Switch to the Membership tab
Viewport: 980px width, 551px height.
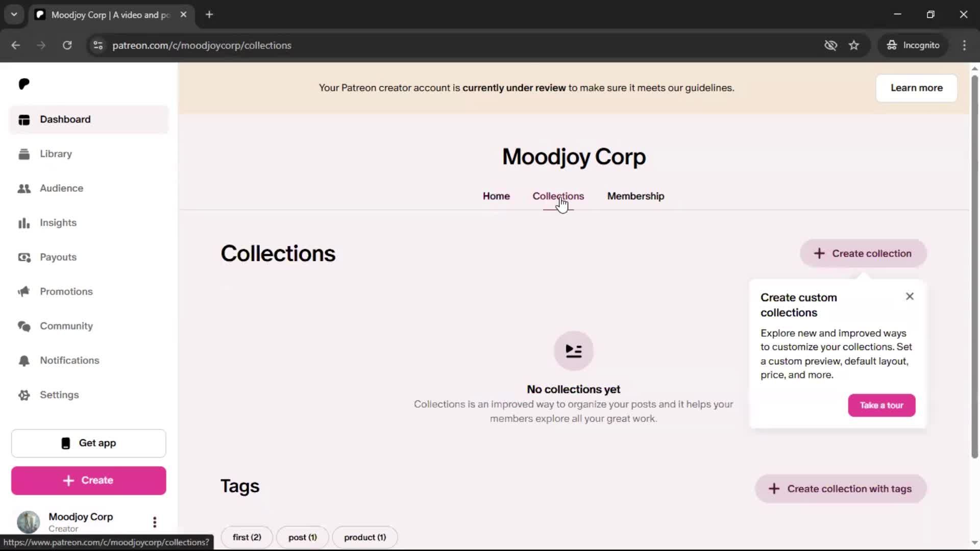pyautogui.click(x=635, y=196)
